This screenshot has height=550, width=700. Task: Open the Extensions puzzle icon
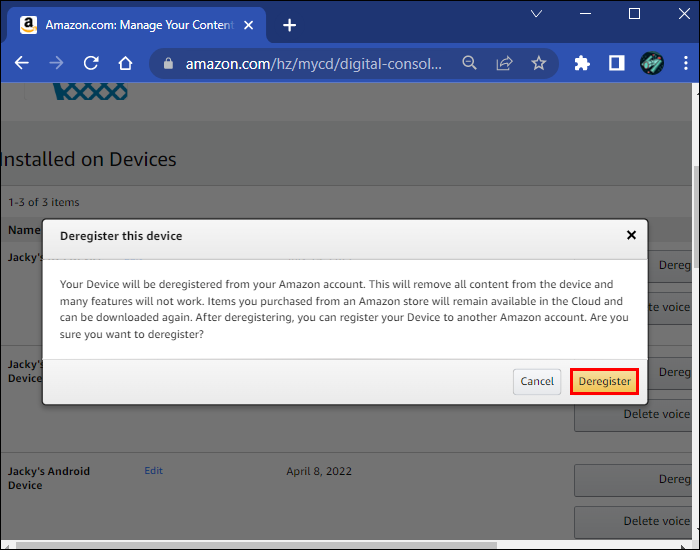click(x=582, y=63)
